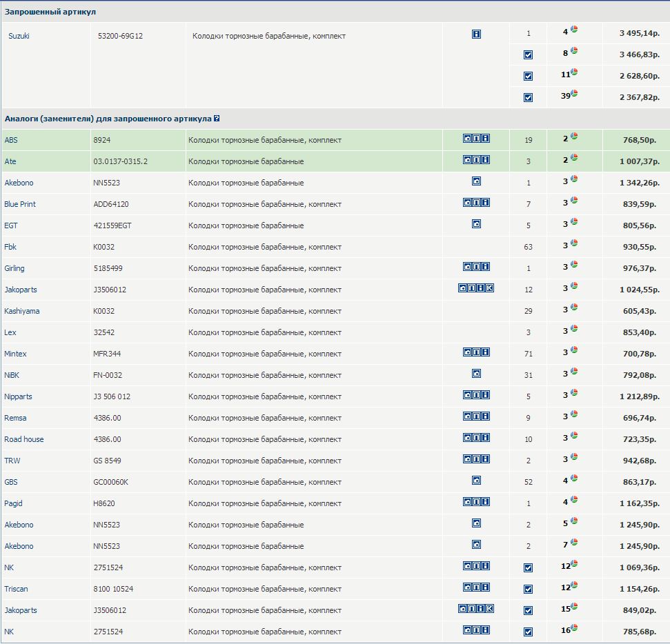The width and height of the screenshot is (670, 644).
Task: Click the 605,43р. price in the Kashiyama row
Action: (640, 311)
